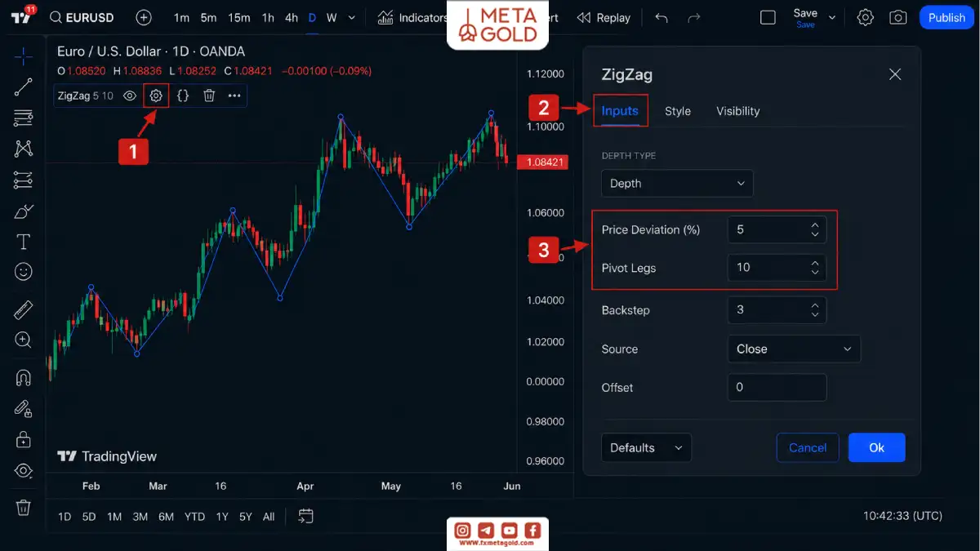
Task: Switch to the 1m timeframe
Action: [181, 17]
